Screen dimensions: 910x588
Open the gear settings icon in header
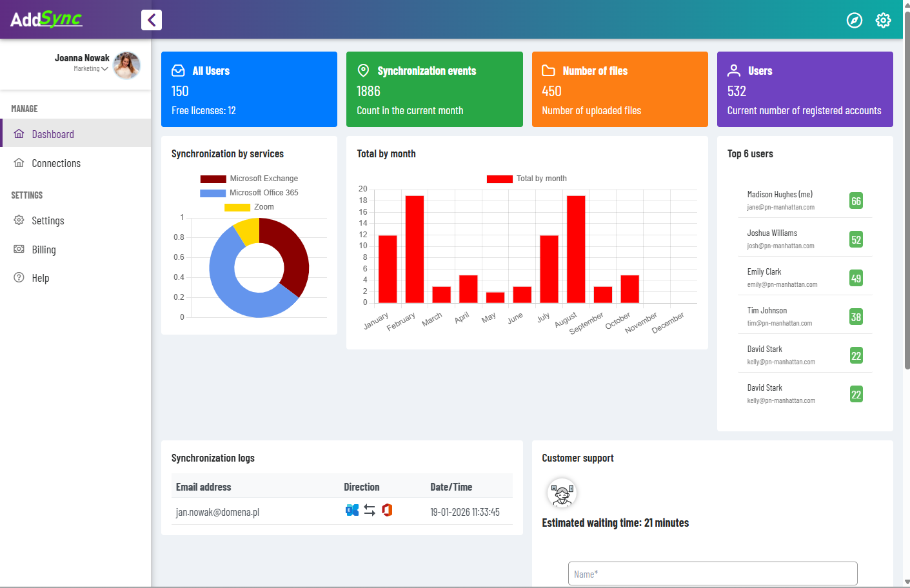point(883,20)
